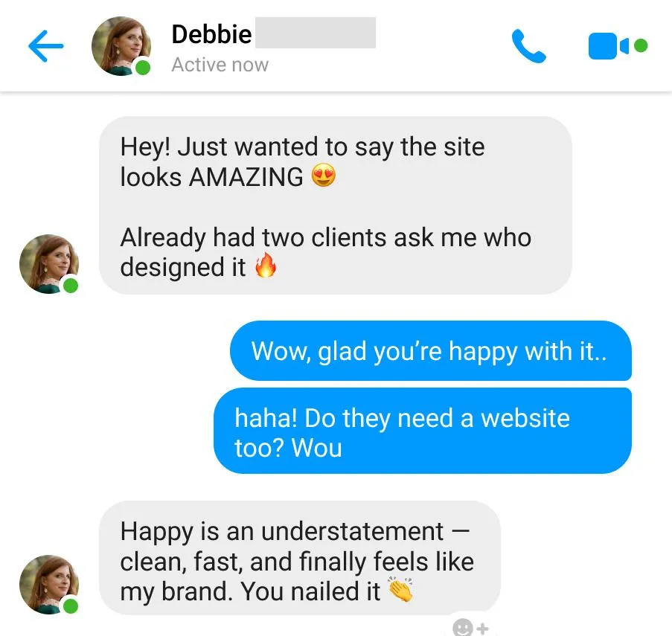672x636 pixels.
Task: Tap 'Wow, glad you're happy with it..' bubble
Action: pos(431,351)
